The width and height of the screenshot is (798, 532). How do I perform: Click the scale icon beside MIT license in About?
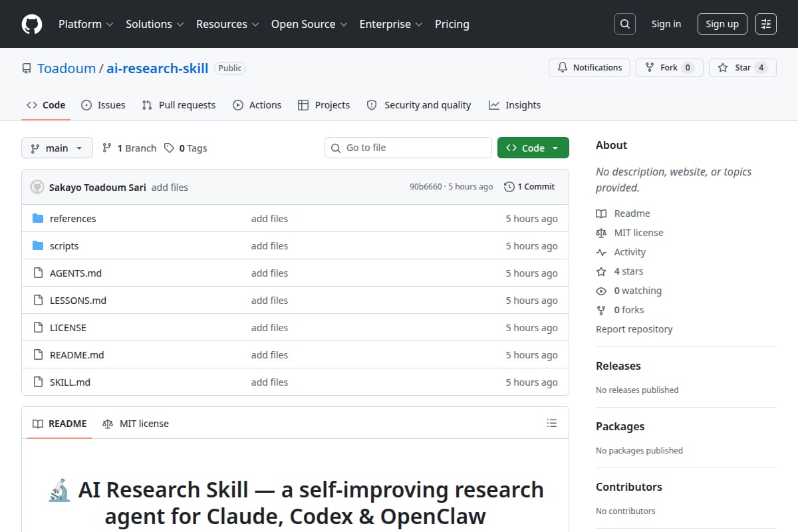pos(601,233)
